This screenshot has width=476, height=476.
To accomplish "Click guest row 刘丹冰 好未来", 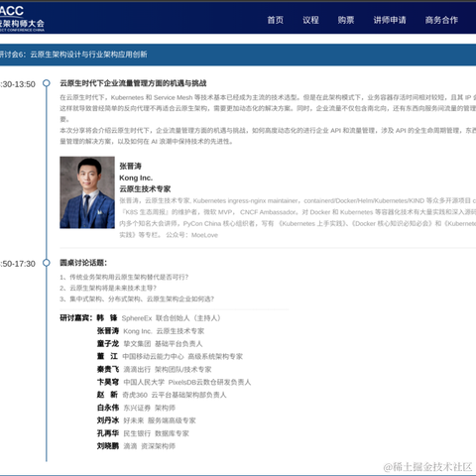I will click(146, 420).
